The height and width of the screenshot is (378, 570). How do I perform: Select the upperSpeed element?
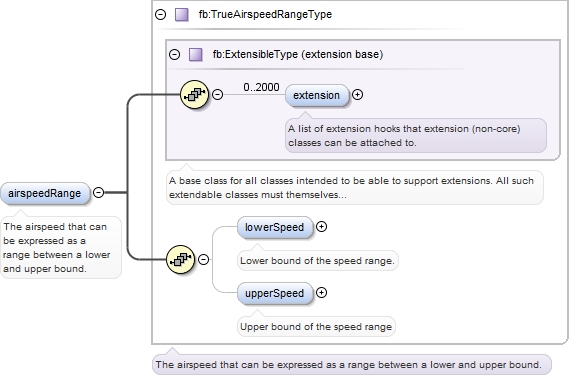tap(274, 293)
